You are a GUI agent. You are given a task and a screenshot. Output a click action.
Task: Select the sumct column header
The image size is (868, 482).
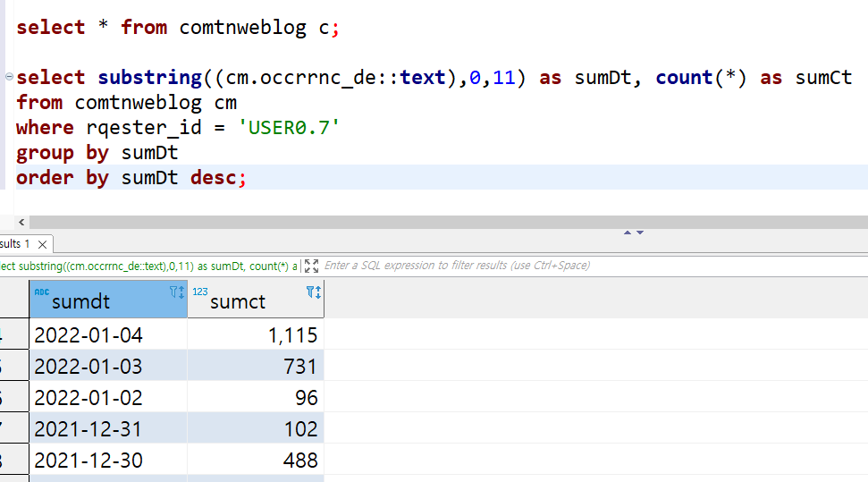pos(256,299)
